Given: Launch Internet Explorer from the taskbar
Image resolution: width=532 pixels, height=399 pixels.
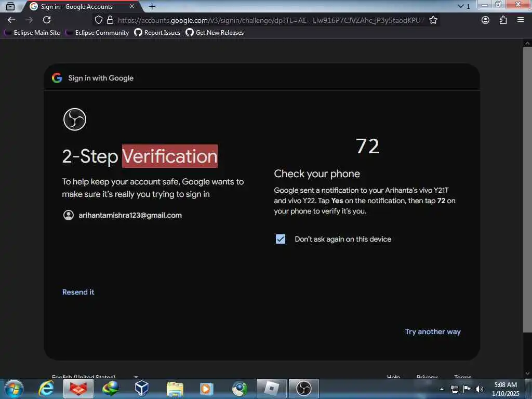Looking at the screenshot, I should [x=46, y=389].
